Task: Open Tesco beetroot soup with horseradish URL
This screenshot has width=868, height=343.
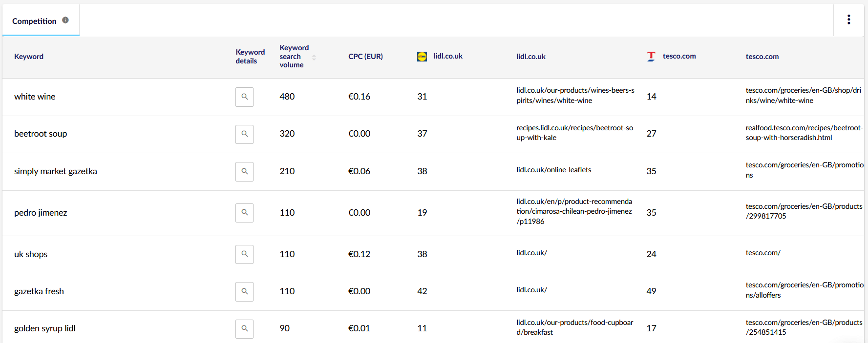Action: 804,133
